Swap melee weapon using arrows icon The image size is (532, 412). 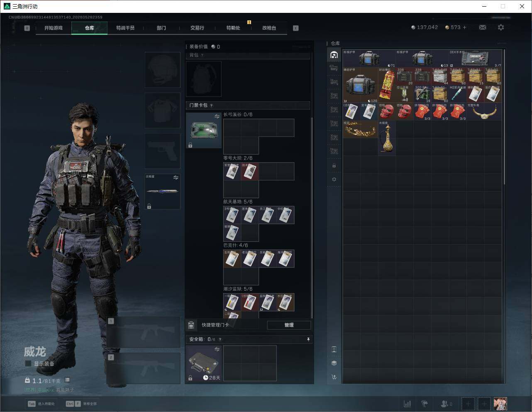176,178
